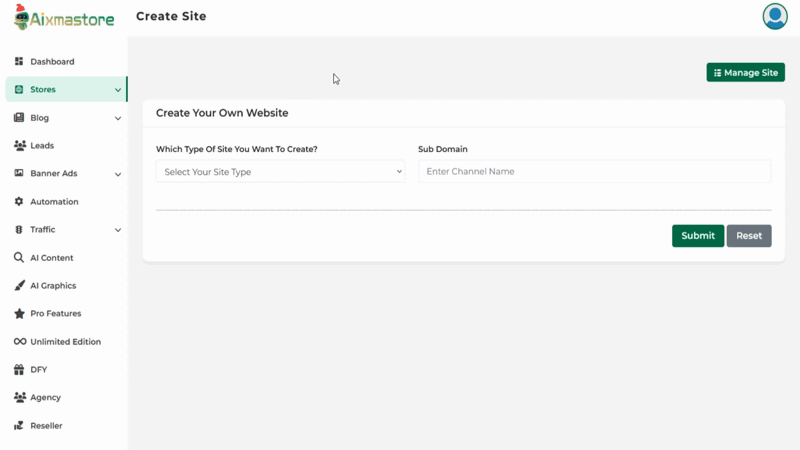Screen dimensions: 800x450
Task: Expand the Traffic submenu chevron
Action: pos(118,230)
